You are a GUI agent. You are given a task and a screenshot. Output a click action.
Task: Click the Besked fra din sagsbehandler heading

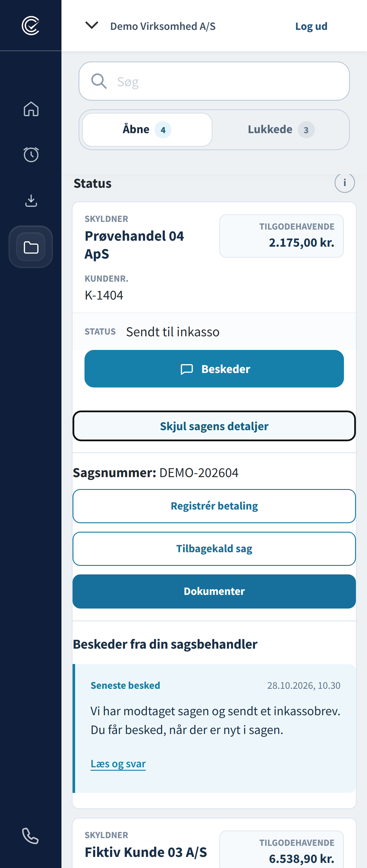click(165, 644)
